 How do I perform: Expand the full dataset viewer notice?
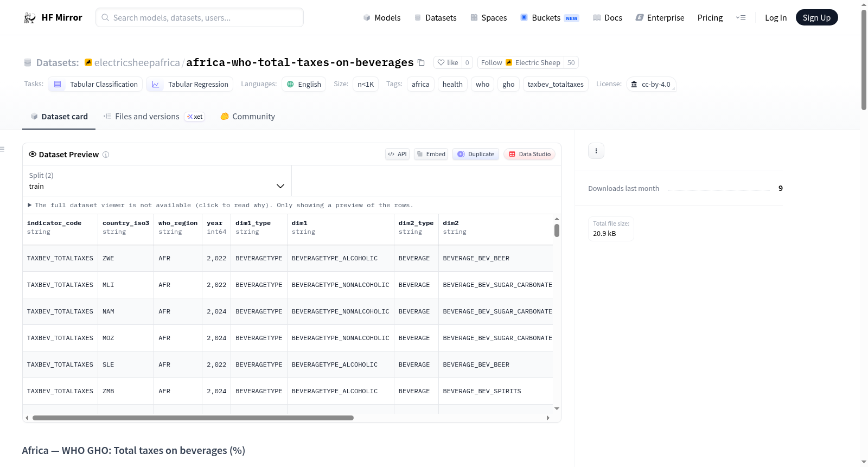click(x=220, y=205)
